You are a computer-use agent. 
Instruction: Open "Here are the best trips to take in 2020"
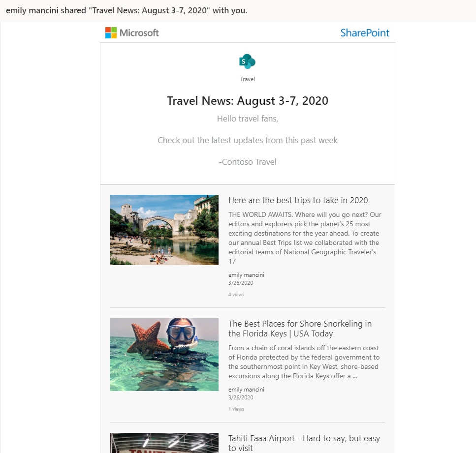point(298,200)
